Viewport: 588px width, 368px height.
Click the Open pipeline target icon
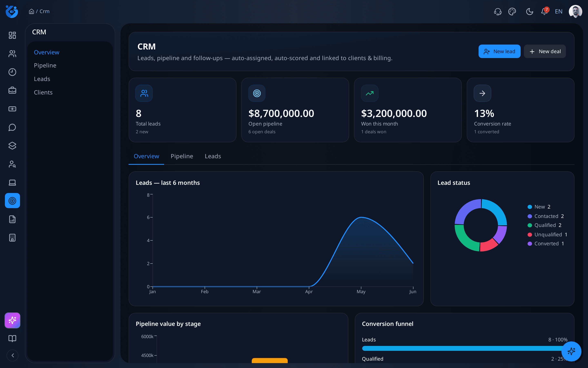pos(257,93)
